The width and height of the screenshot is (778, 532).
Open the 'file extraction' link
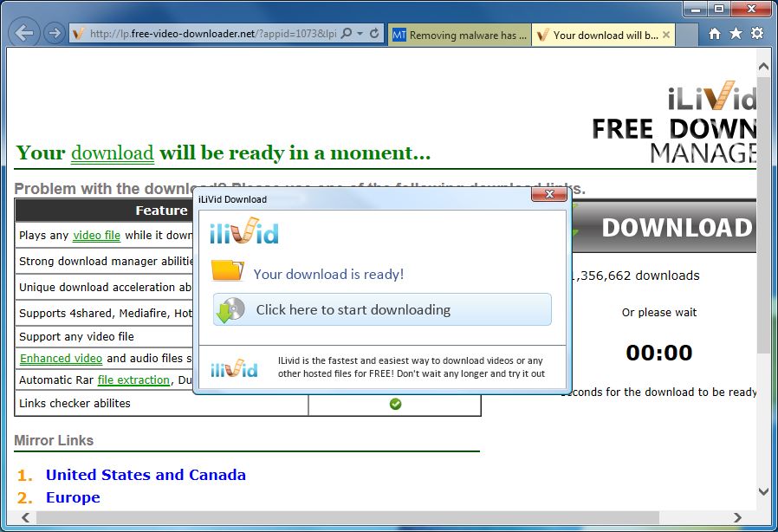pyautogui.click(x=133, y=380)
